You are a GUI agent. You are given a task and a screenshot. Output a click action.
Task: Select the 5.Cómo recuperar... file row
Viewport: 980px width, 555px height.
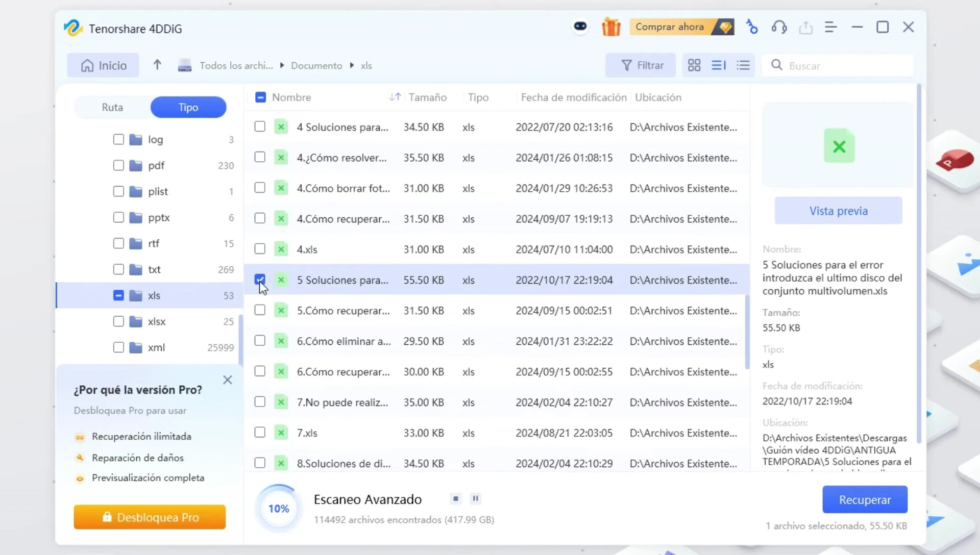pyautogui.click(x=497, y=310)
